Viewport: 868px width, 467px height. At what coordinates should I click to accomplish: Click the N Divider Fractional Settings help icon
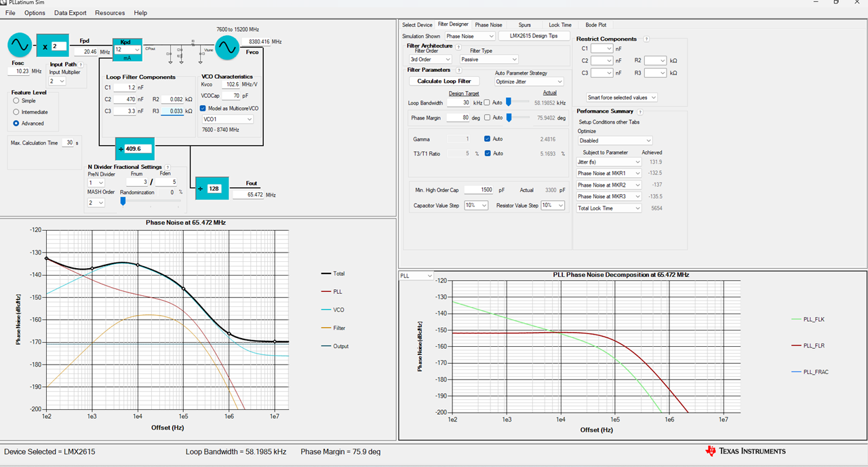pos(167,167)
